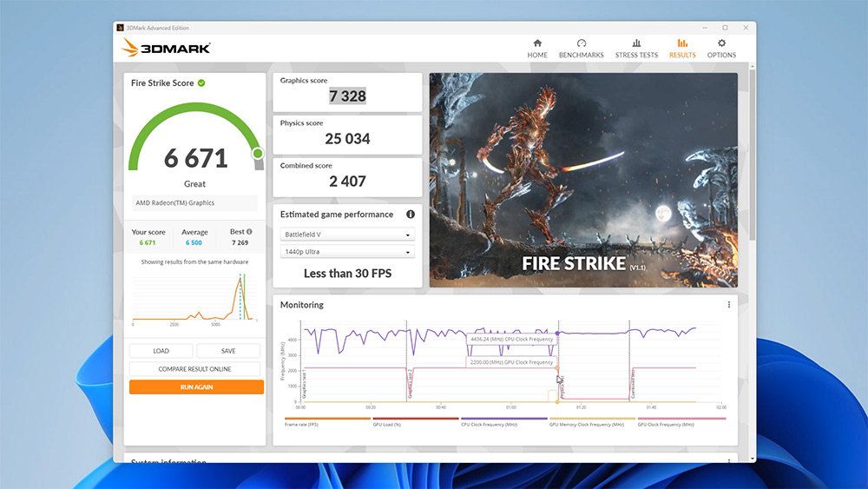The height and width of the screenshot is (489, 868).
Task: Toggle GPU Memory Clock Frequency legend entry
Action: (592, 422)
